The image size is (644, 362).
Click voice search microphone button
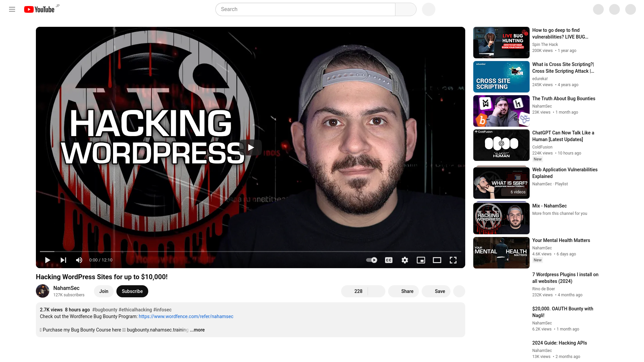[x=429, y=9]
